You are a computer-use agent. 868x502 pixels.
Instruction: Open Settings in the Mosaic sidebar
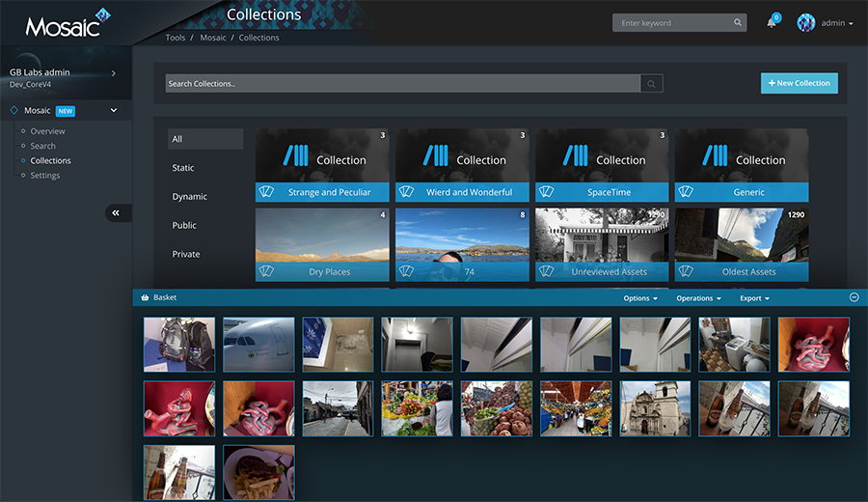pos(45,176)
